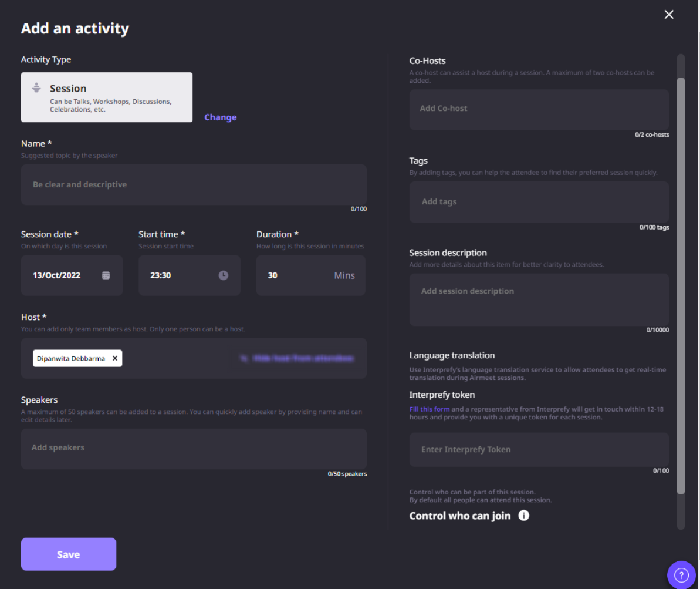This screenshot has height=589, width=700.
Task: Click the Add tags field
Action: 539,202
